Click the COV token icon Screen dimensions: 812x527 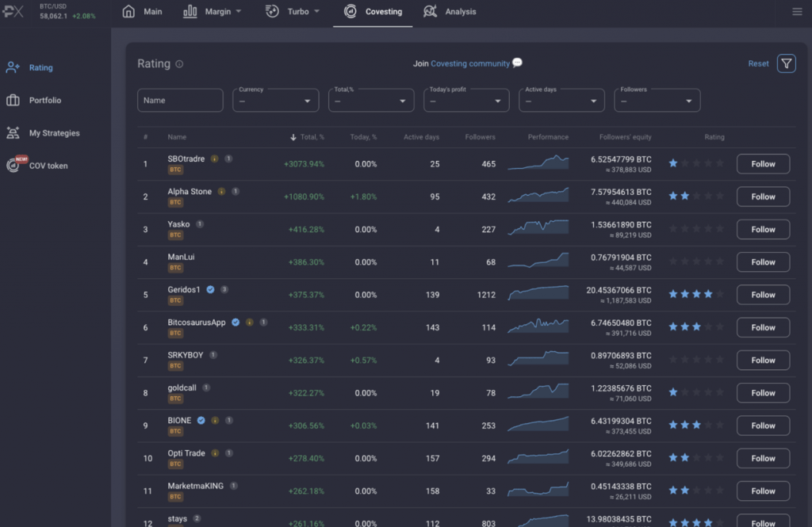[13, 165]
